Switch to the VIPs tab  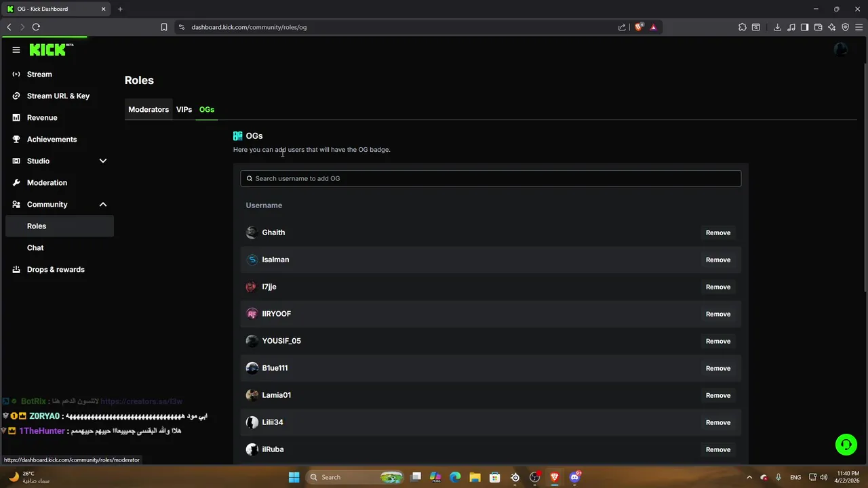[184, 109]
